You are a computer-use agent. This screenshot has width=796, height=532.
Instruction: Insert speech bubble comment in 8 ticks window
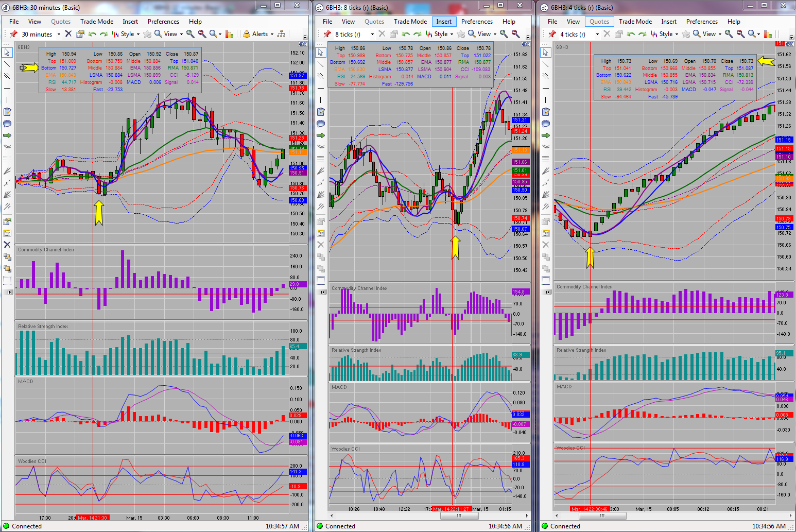click(321, 124)
